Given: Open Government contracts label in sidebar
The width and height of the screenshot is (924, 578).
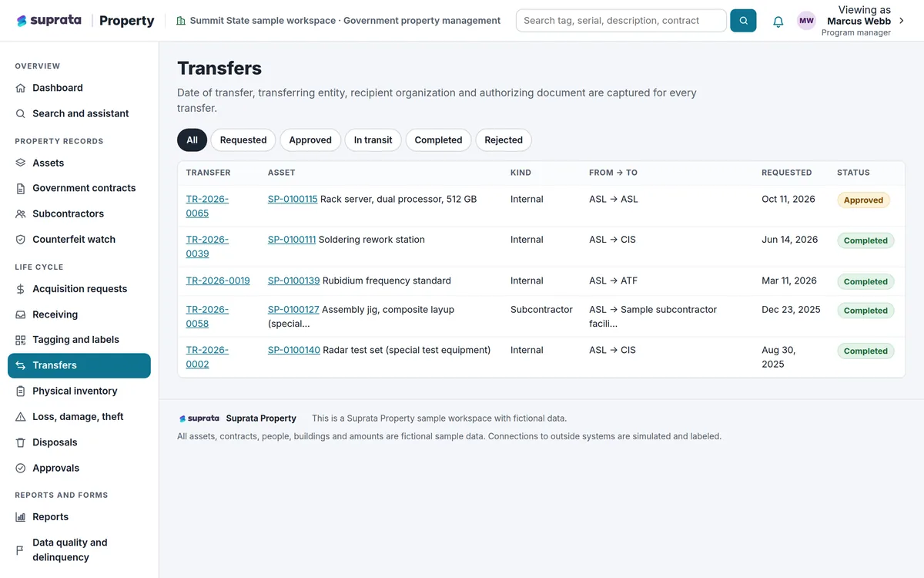Looking at the screenshot, I should click(x=84, y=188).
